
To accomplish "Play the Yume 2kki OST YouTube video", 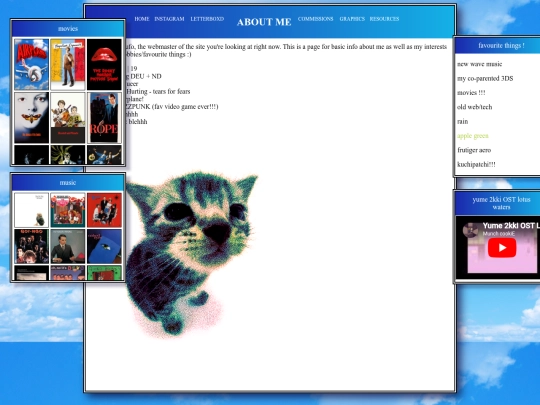I will 502,247.
